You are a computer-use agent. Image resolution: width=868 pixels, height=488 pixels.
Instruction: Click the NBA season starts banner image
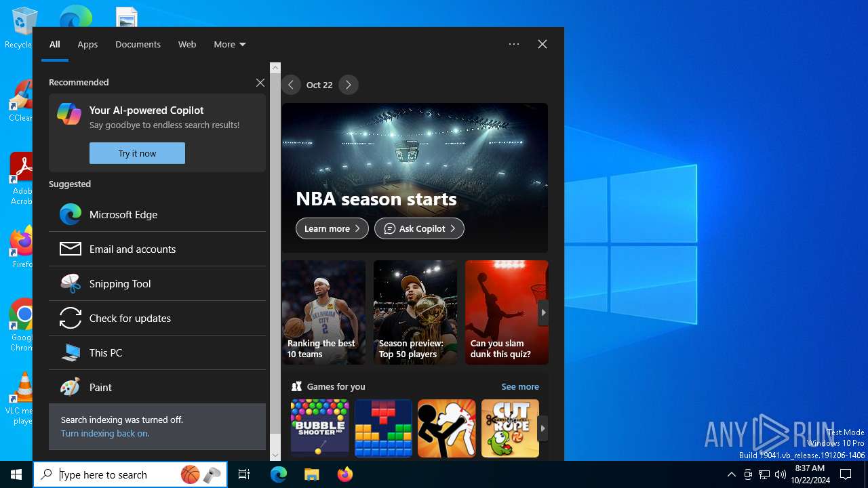pos(415,178)
